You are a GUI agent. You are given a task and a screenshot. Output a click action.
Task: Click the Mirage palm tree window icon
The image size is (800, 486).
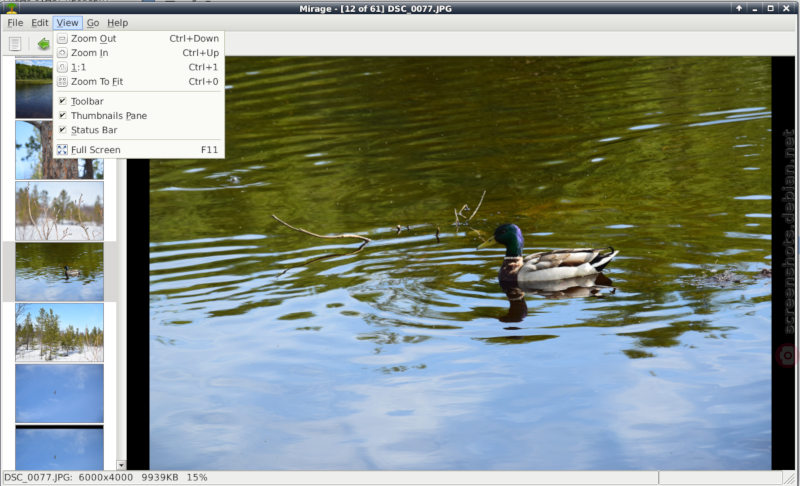11,8
